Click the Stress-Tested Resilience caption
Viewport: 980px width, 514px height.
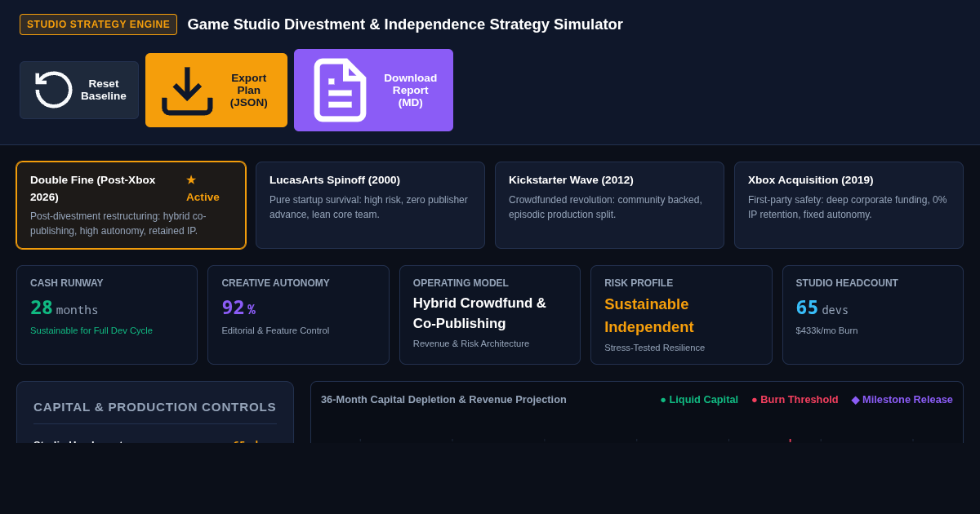pyautogui.click(x=655, y=348)
